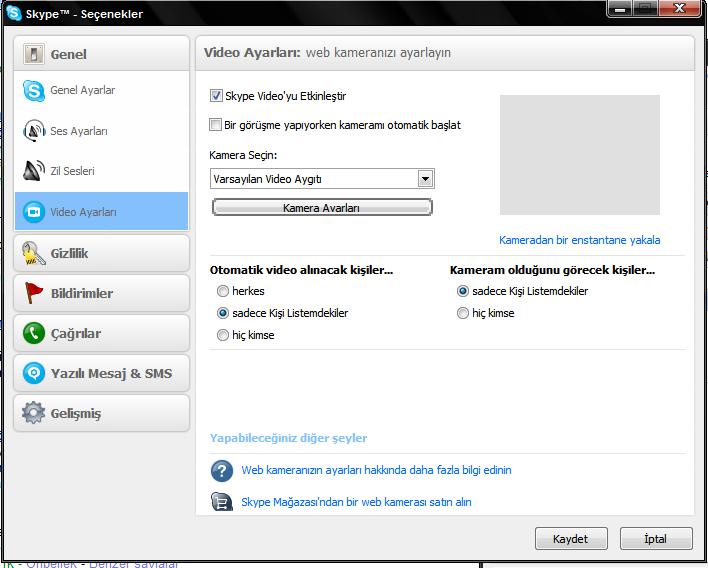Click the Gizlilik keys icon
Screen dimensions: 708x568
pos(34,253)
